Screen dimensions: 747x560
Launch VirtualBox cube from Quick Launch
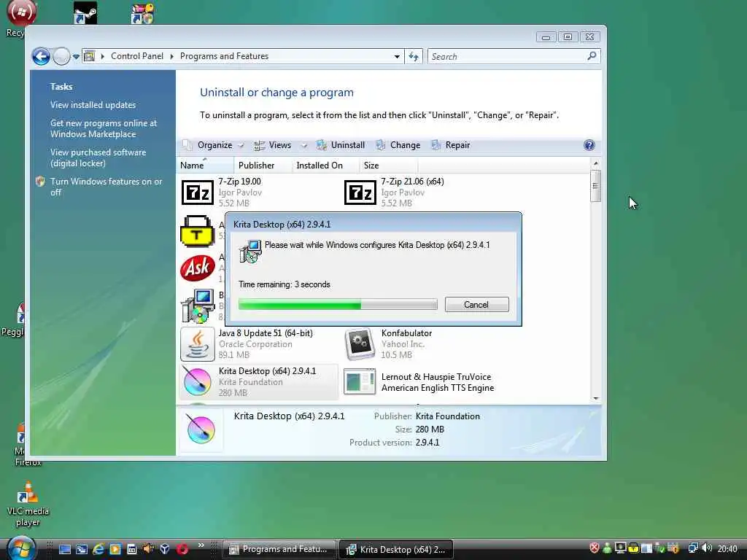pos(165,549)
